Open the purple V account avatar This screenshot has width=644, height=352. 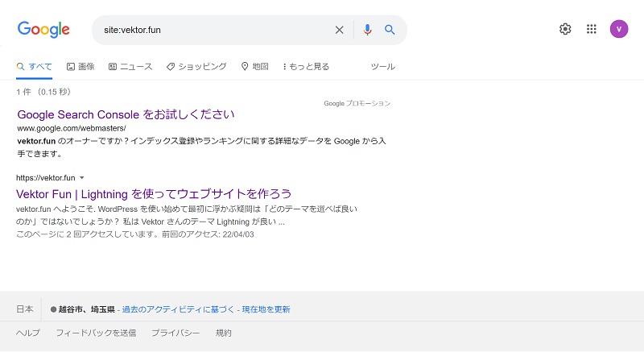[619, 29]
